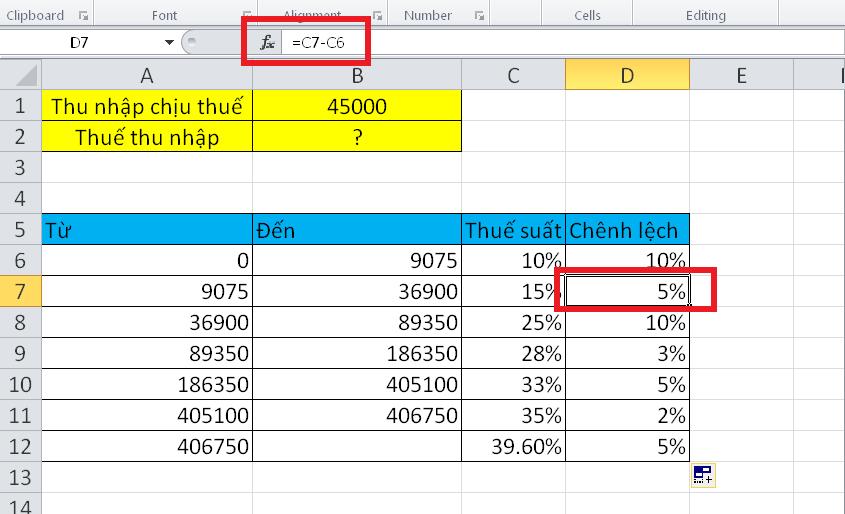Screen dimensions: 845x514
Task: Select cell B10 containing 405100
Action: (357, 384)
